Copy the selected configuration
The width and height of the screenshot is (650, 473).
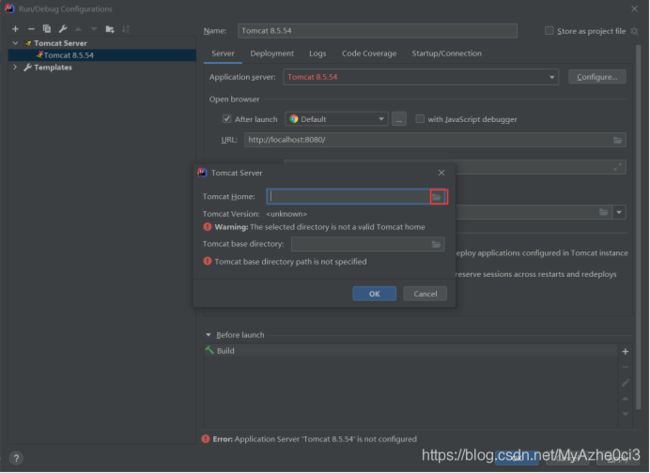coord(47,29)
